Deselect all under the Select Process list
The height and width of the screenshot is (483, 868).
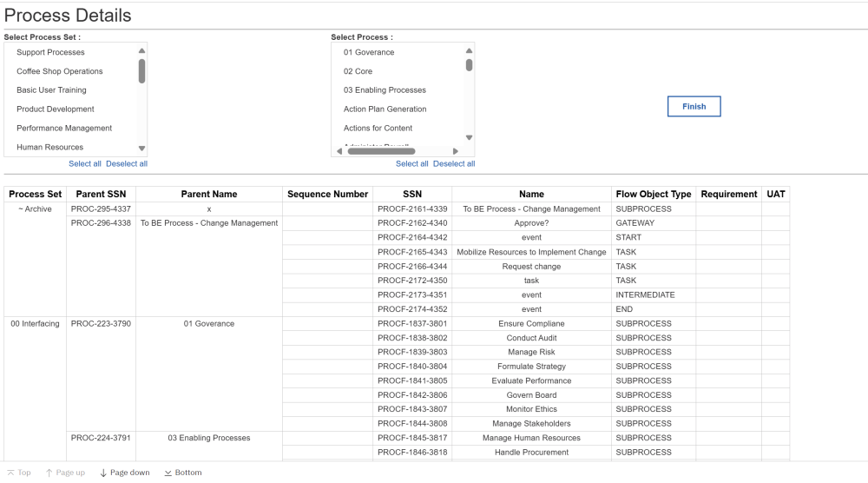[454, 163]
